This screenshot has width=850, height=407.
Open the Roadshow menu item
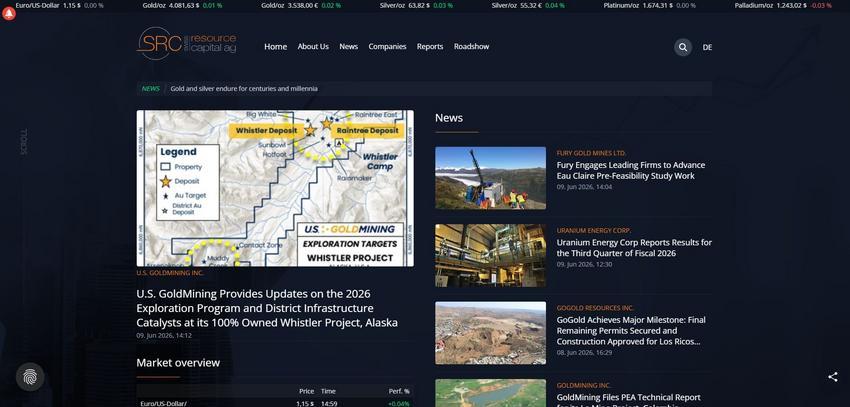coord(472,47)
